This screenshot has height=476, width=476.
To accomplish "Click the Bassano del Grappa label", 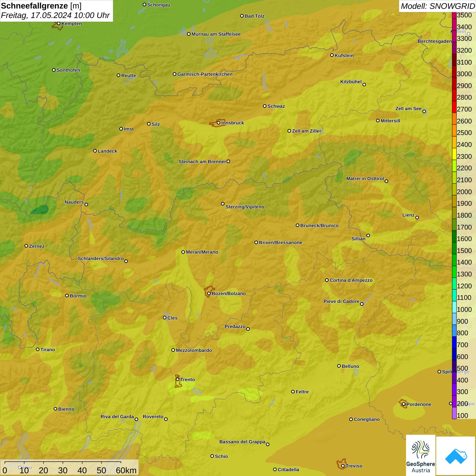I will click(242, 442).
